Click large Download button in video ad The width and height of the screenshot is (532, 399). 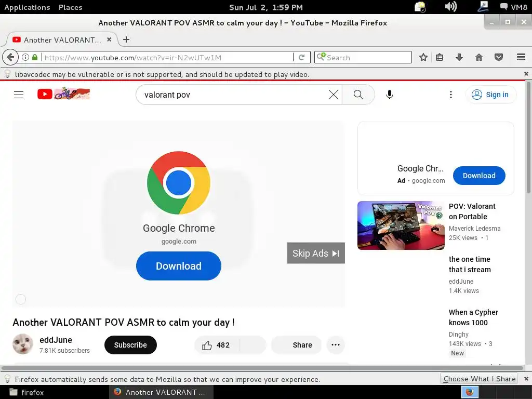click(x=179, y=266)
